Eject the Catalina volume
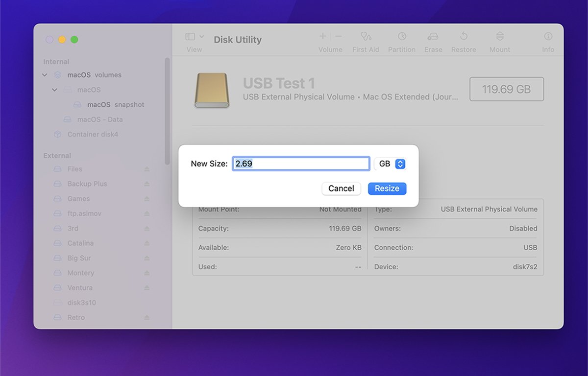Image resolution: width=588 pixels, height=376 pixels. (147, 243)
